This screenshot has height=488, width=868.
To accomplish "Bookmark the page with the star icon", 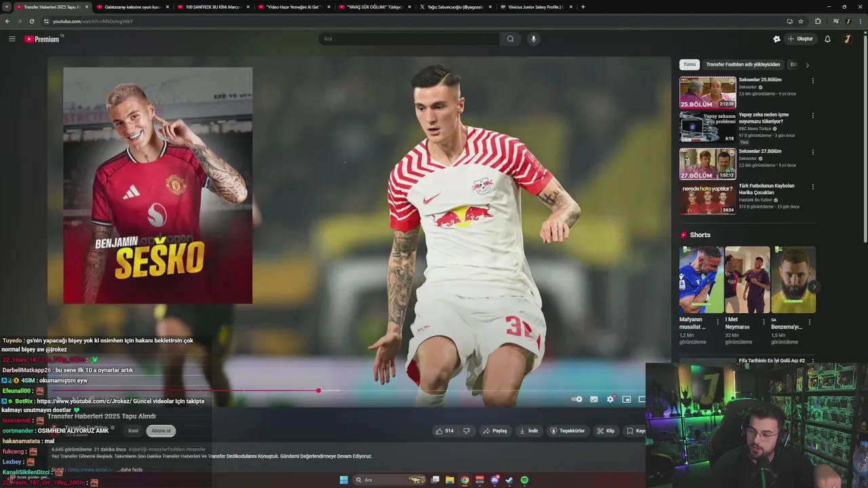I will [x=801, y=21].
